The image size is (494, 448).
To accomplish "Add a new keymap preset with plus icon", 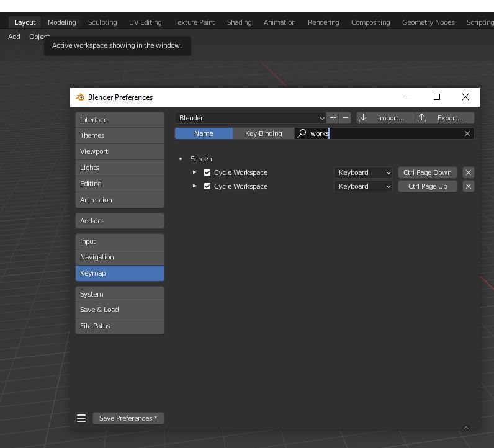I will 333,118.
